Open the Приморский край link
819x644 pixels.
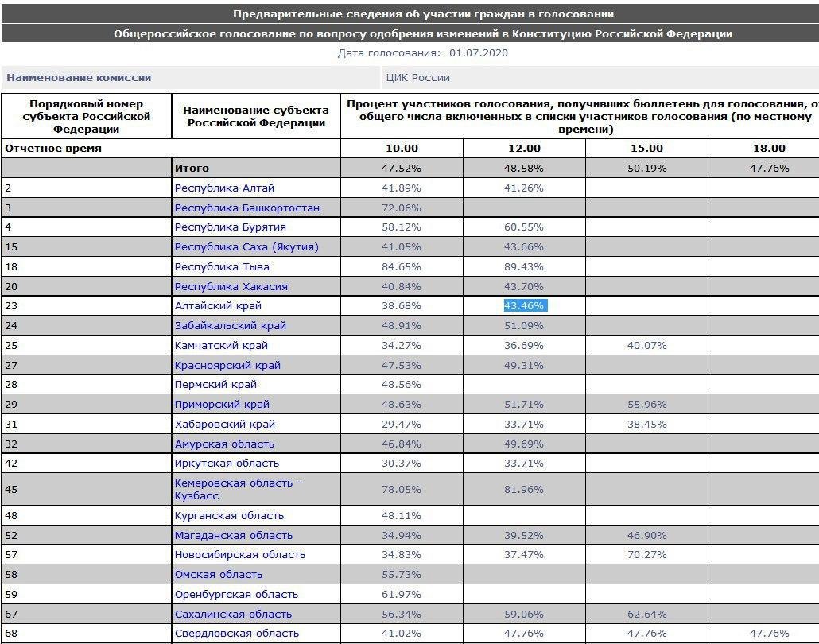pos(222,404)
